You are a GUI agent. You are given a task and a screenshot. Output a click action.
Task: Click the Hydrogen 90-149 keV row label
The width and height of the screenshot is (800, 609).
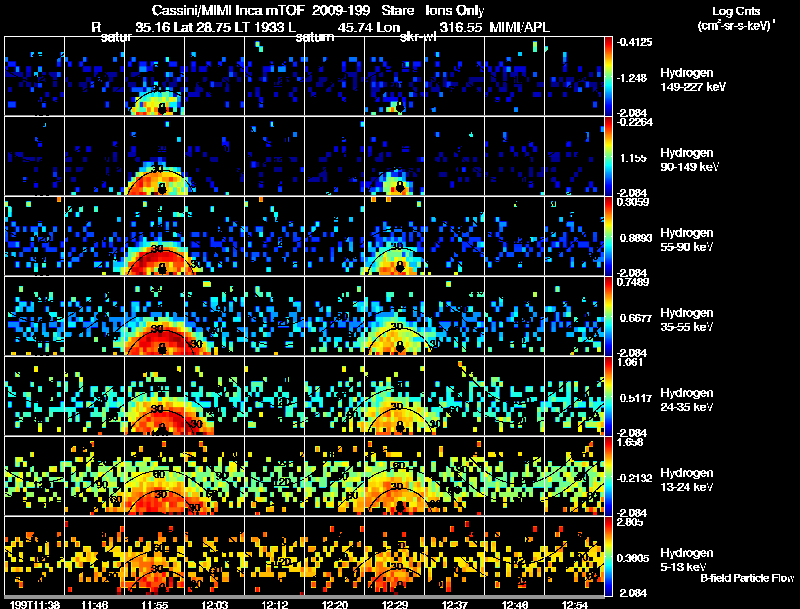click(x=689, y=160)
